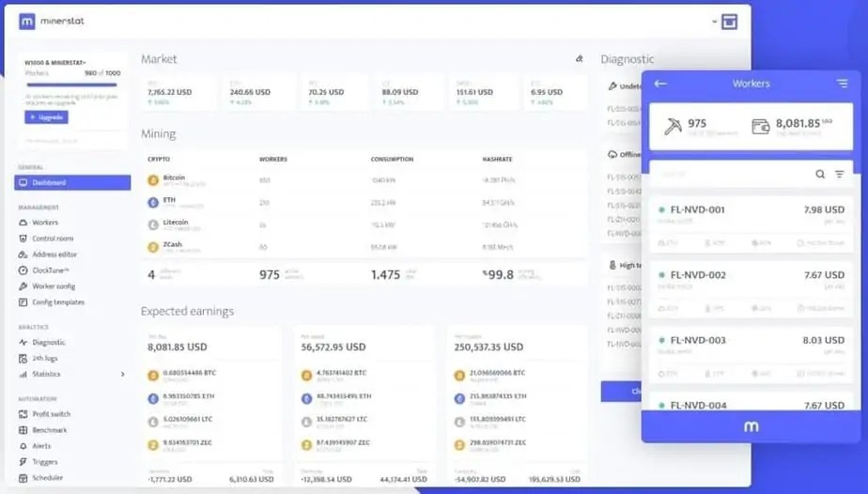Click the 240.66 USD market card
868x494 pixels.
256,92
